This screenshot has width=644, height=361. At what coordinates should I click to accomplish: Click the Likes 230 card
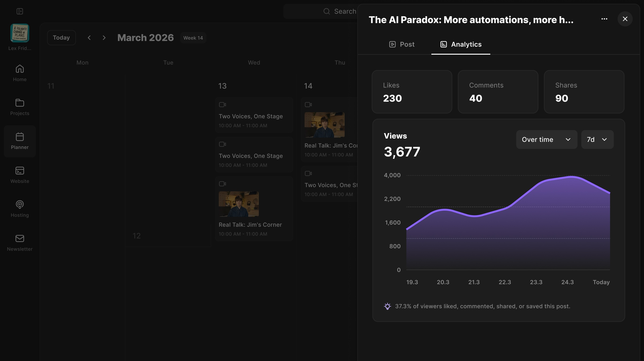(x=412, y=92)
